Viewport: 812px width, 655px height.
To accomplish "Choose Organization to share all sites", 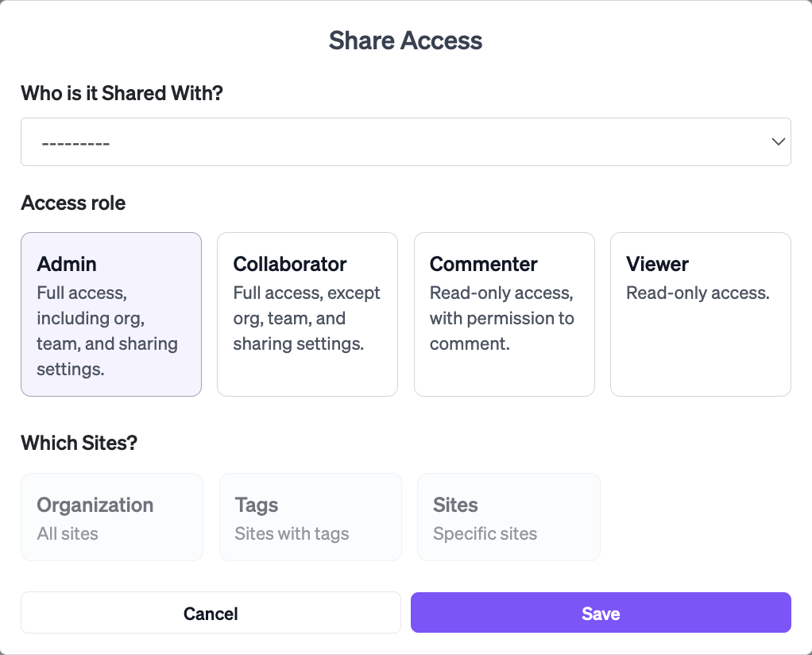I will pyautogui.click(x=111, y=517).
